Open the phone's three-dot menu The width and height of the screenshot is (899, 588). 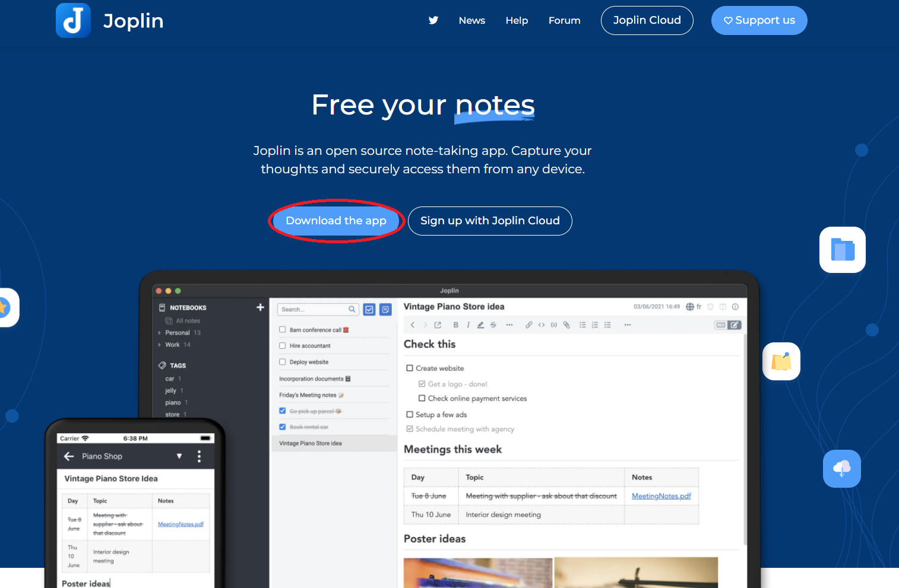199,456
